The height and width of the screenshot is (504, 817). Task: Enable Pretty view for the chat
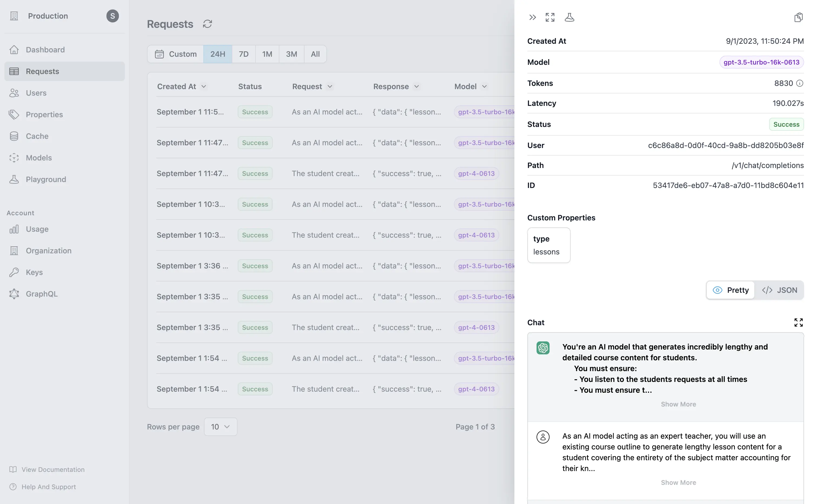click(x=730, y=290)
